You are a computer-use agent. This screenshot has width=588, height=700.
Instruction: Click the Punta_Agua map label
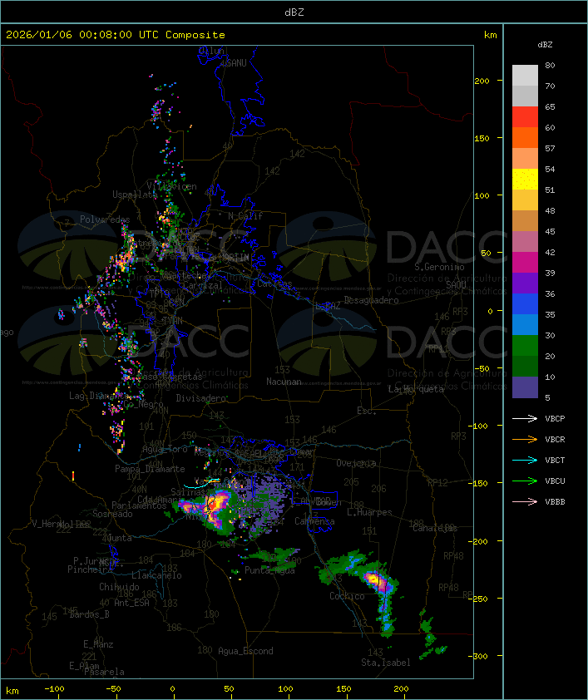(x=269, y=570)
